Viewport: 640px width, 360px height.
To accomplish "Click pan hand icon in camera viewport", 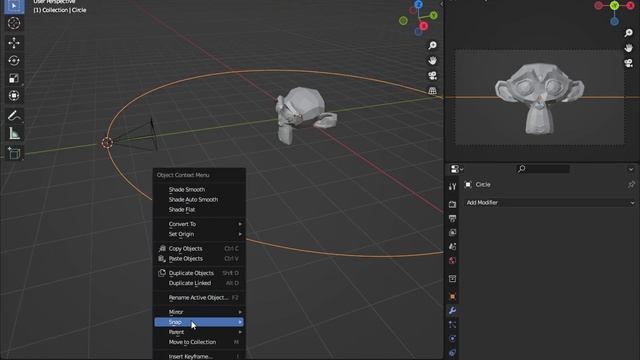I will coord(629,48).
